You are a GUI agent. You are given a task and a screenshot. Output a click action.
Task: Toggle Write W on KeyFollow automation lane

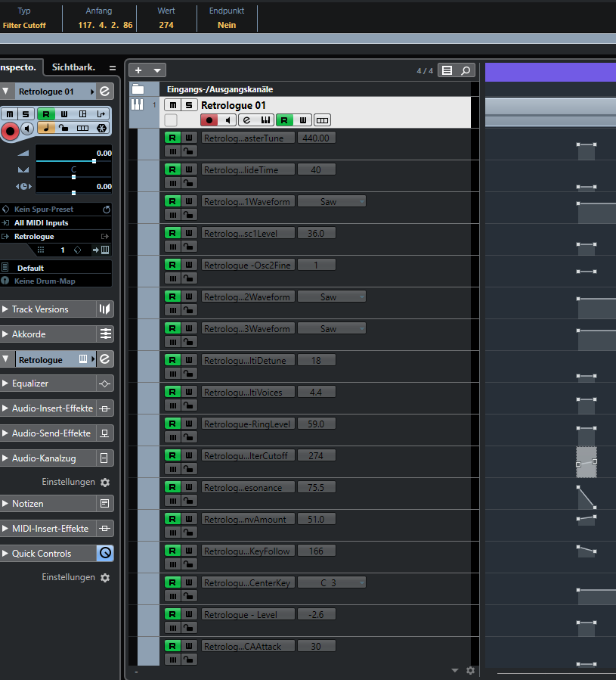[x=189, y=551]
